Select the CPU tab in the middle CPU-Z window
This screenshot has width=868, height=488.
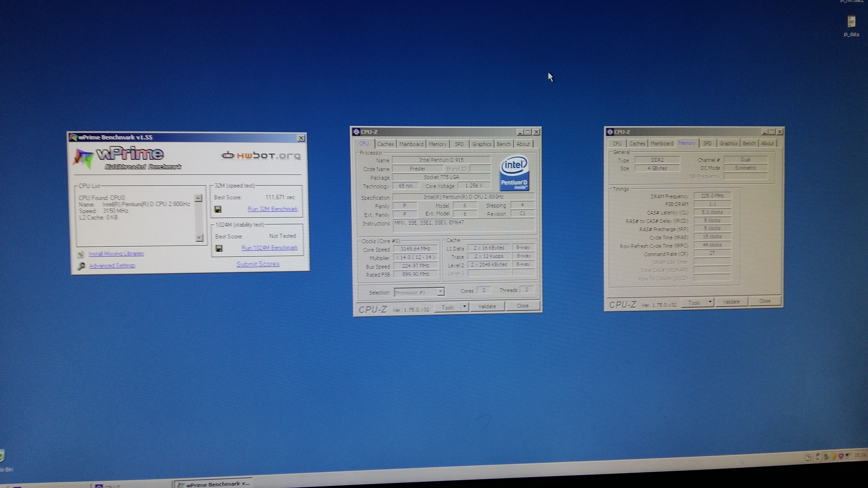(x=364, y=144)
